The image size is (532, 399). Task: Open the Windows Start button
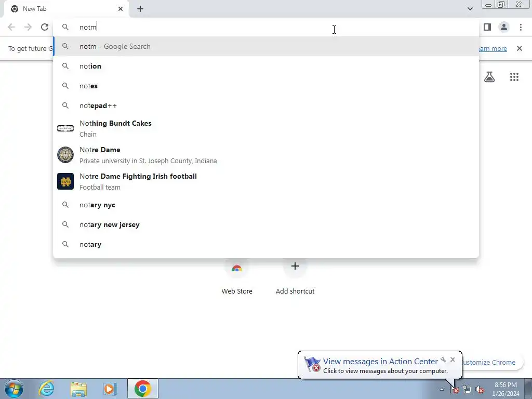point(14,389)
